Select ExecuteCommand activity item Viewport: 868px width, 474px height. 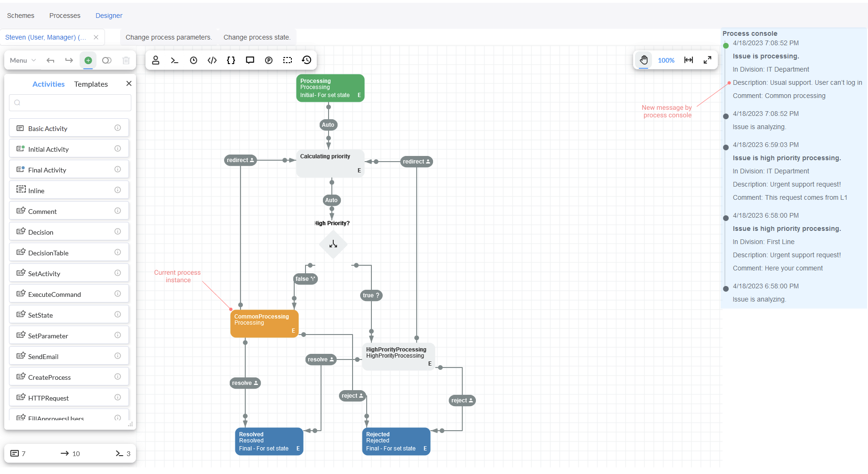[x=69, y=294]
